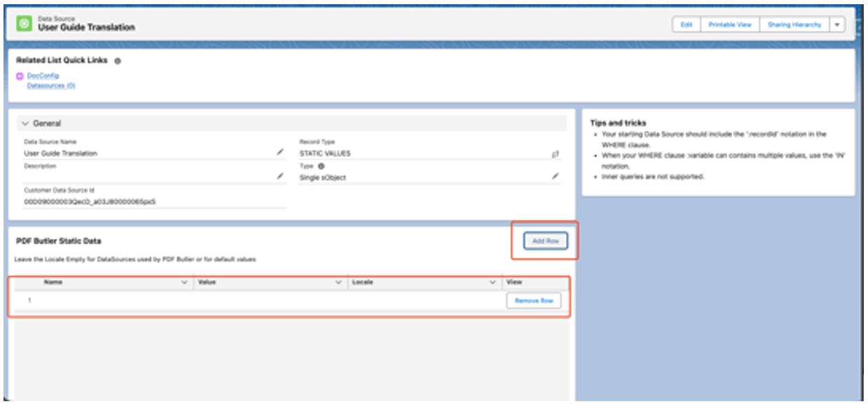The width and height of the screenshot is (868, 404).
Task: Click the purple DocConfig icon
Action: [20, 76]
